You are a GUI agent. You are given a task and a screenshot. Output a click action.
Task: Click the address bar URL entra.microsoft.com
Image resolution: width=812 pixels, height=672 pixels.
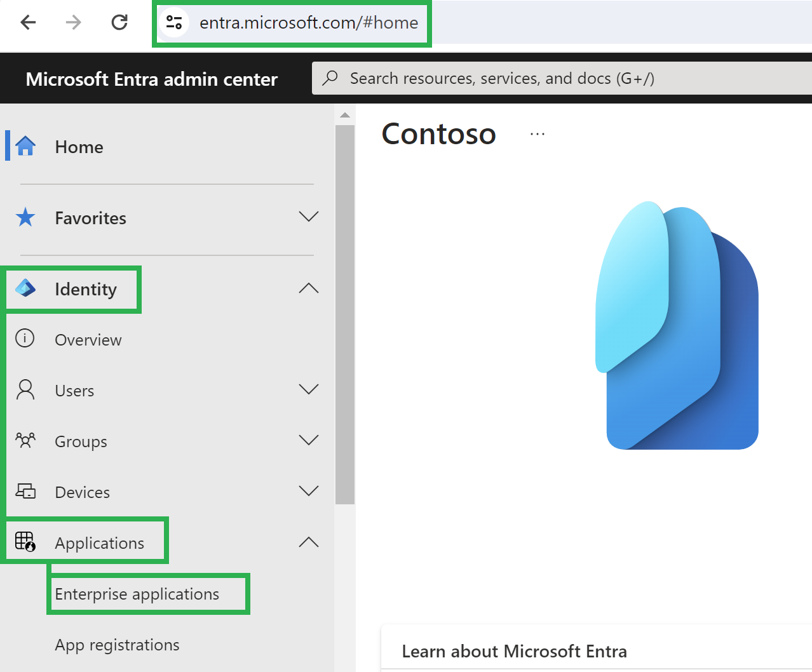309,23
